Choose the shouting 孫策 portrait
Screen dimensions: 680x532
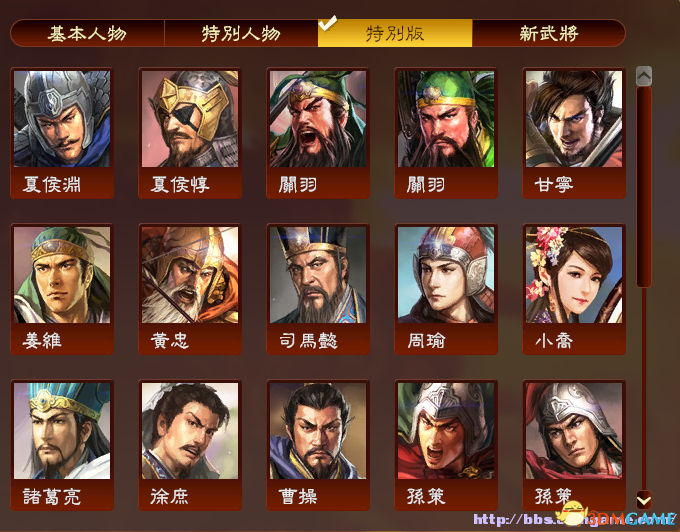tap(446, 445)
